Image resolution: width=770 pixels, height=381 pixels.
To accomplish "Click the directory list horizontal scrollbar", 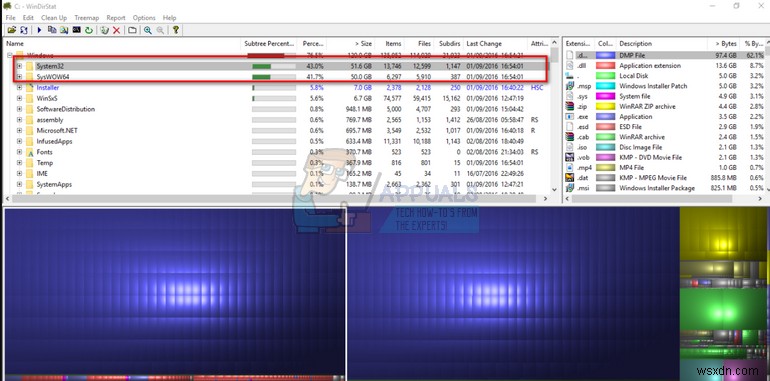I will click(x=277, y=199).
